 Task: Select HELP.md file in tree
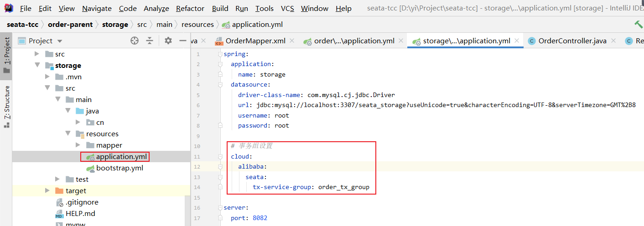pyautogui.click(x=80, y=214)
